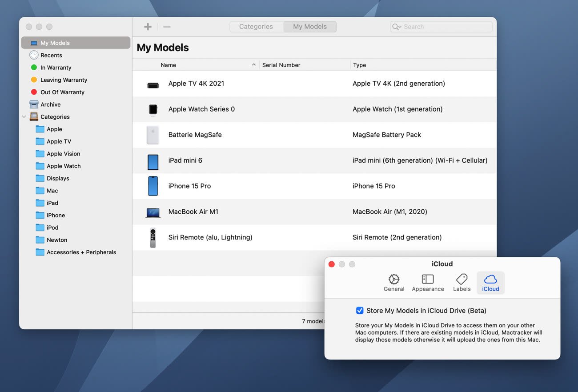Select the 'MacBook Air M1' name
Screen dimensions: 578x392
pyautogui.click(x=193, y=212)
